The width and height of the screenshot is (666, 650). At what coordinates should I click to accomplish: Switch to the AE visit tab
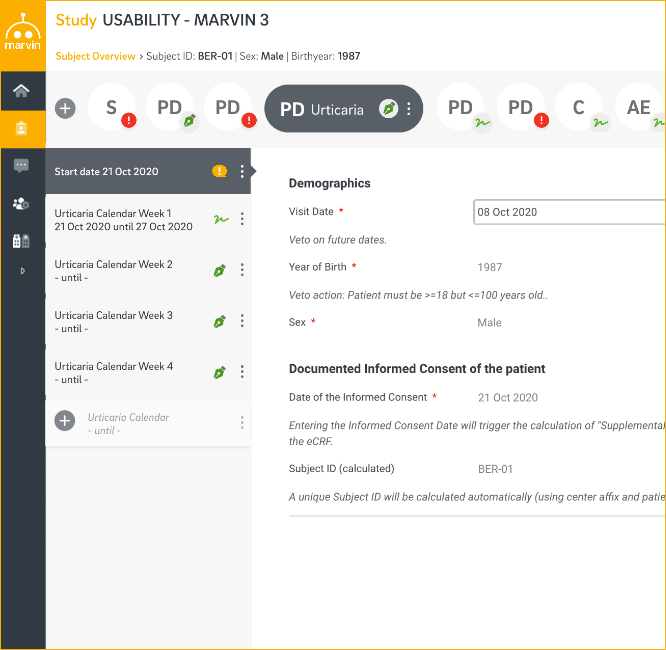click(638, 108)
